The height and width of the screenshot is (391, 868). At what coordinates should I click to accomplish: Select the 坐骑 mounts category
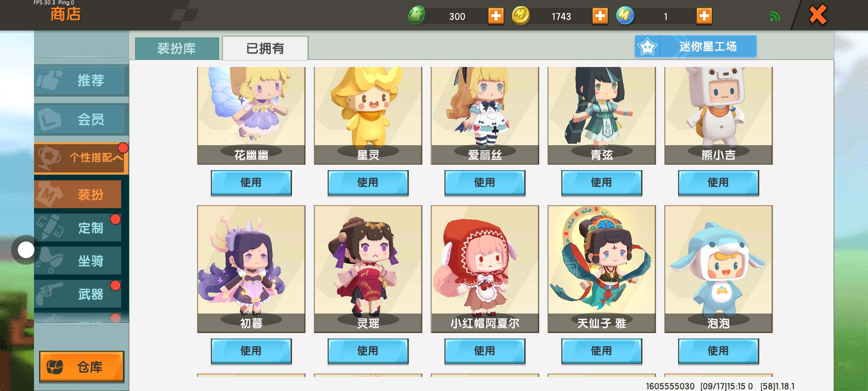click(78, 261)
